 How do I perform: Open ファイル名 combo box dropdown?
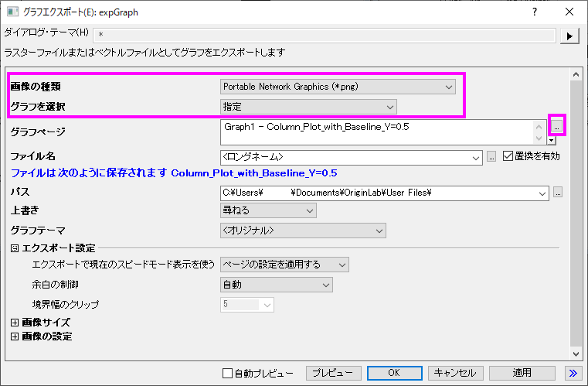coord(476,158)
